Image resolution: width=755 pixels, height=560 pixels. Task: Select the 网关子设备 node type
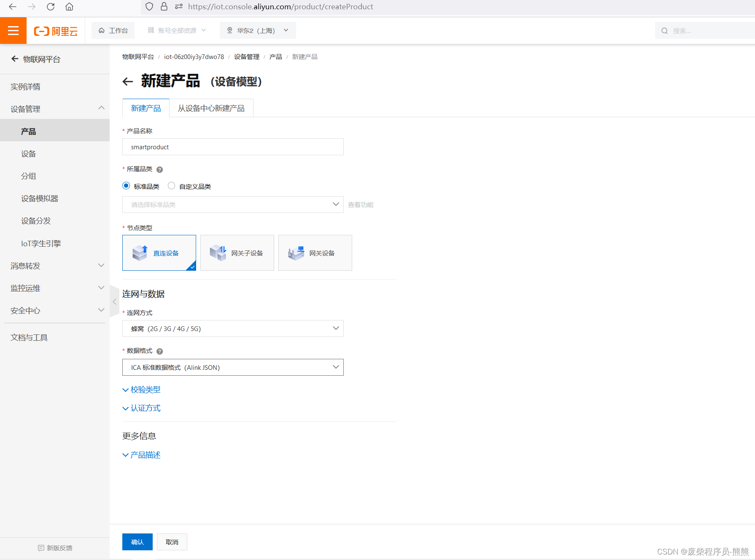coord(237,253)
